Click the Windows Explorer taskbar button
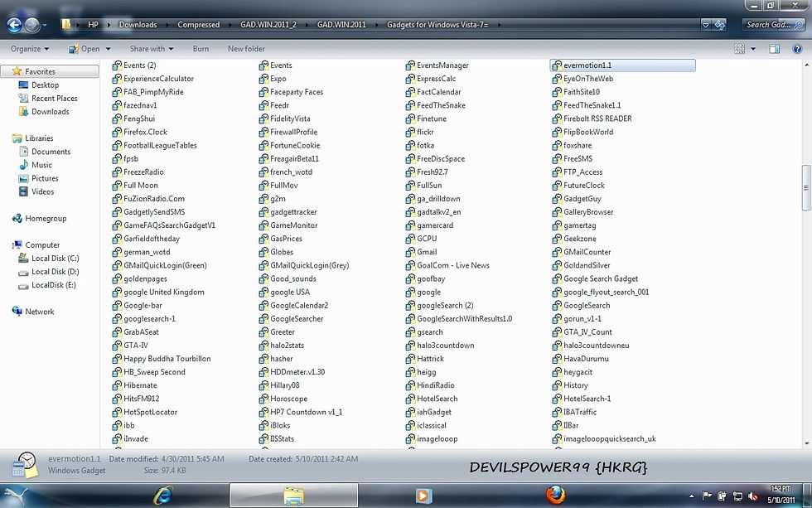812x508 pixels. click(293, 496)
